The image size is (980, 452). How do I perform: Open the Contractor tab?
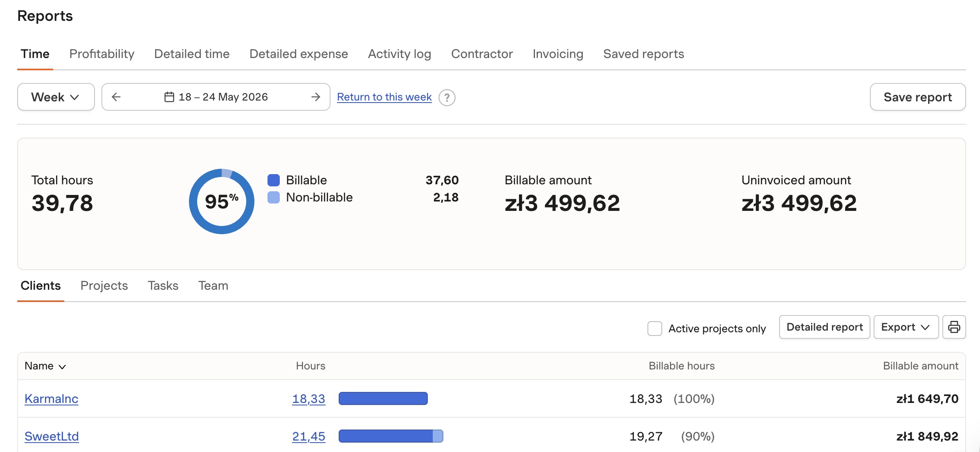click(x=482, y=54)
